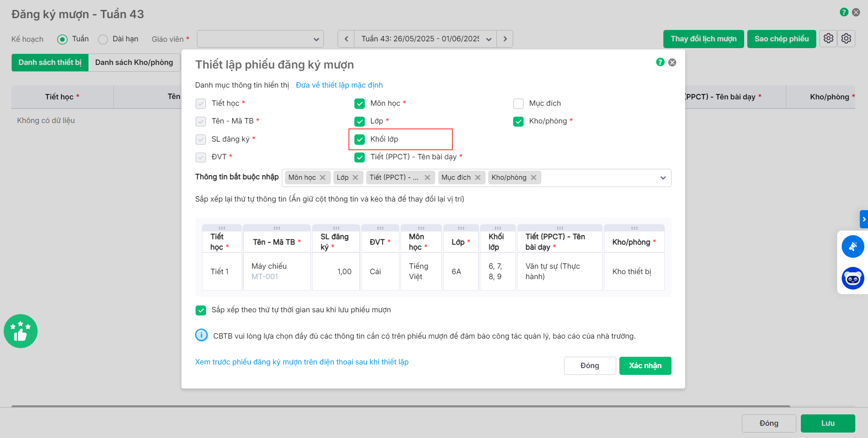Click inside the Thông tin bắt buộc nhập tag field
This screenshot has height=438, width=868.
point(476,178)
